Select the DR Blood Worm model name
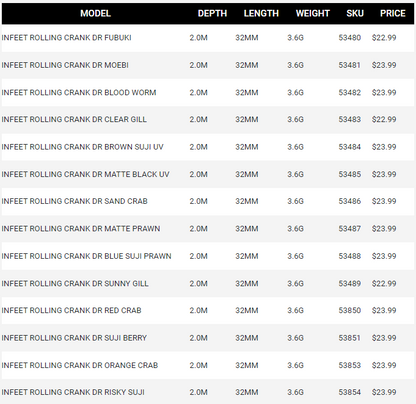Image resolution: width=416 pixels, height=404 pixels. [x=79, y=92]
